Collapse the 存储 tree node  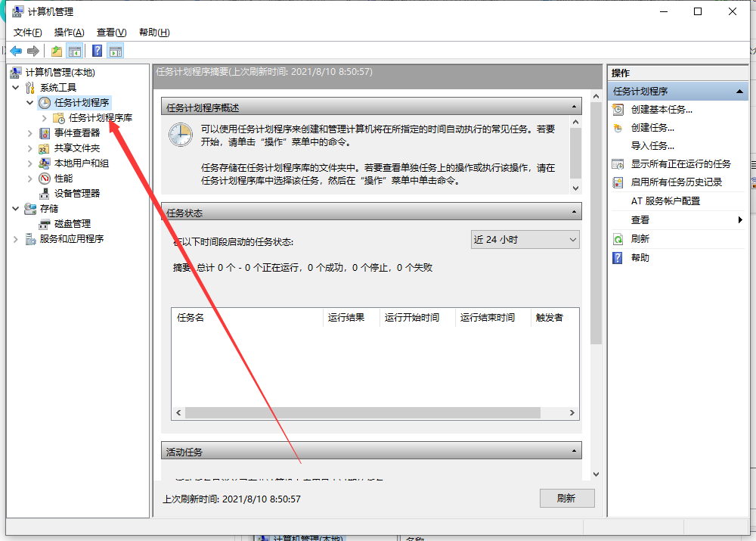pos(15,209)
